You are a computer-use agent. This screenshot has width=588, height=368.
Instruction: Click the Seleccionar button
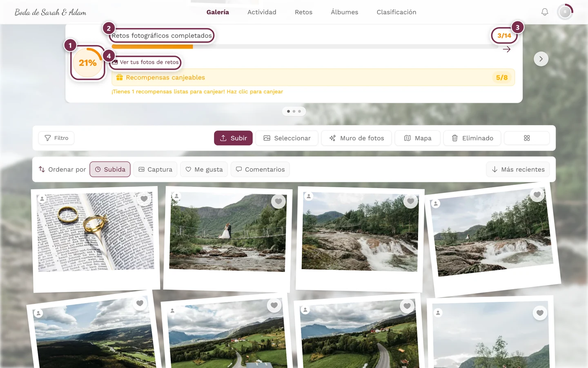click(287, 138)
